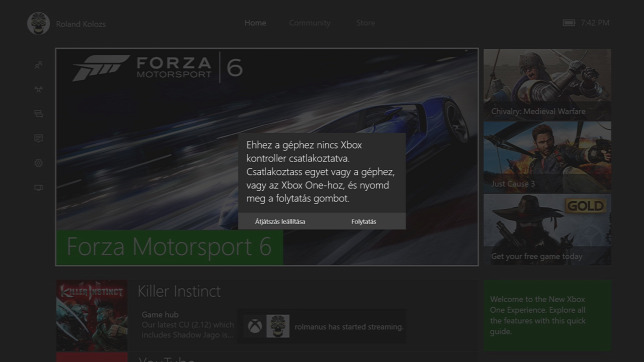Open the Chivalry: Medieval Warfare tile
Viewport: 644px width, 362px height.
click(x=547, y=85)
